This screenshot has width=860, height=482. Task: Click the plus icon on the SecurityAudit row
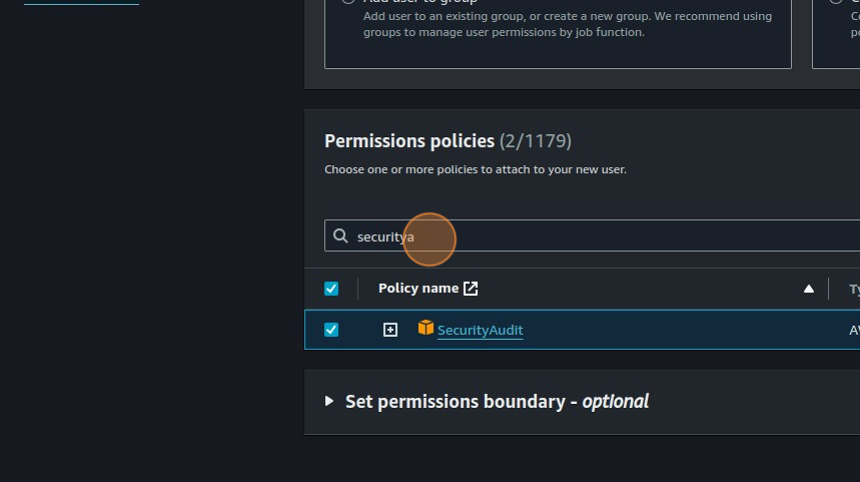(390, 330)
